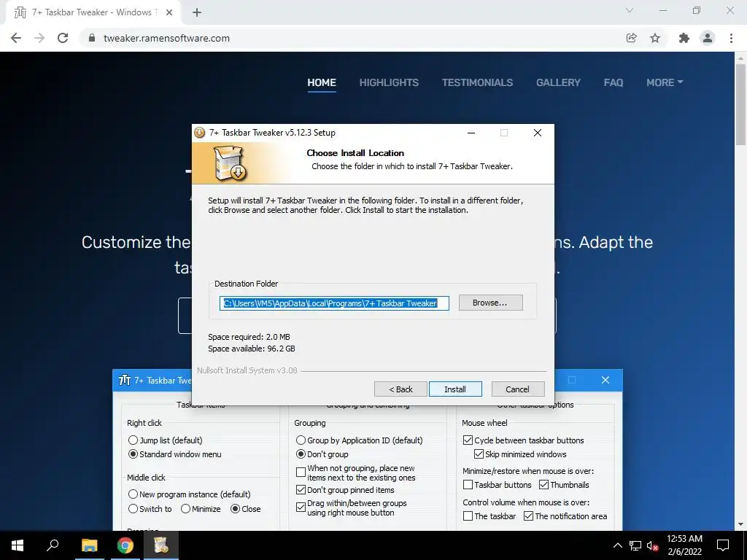
Task: Click the Windows Start button
Action: click(x=18, y=545)
